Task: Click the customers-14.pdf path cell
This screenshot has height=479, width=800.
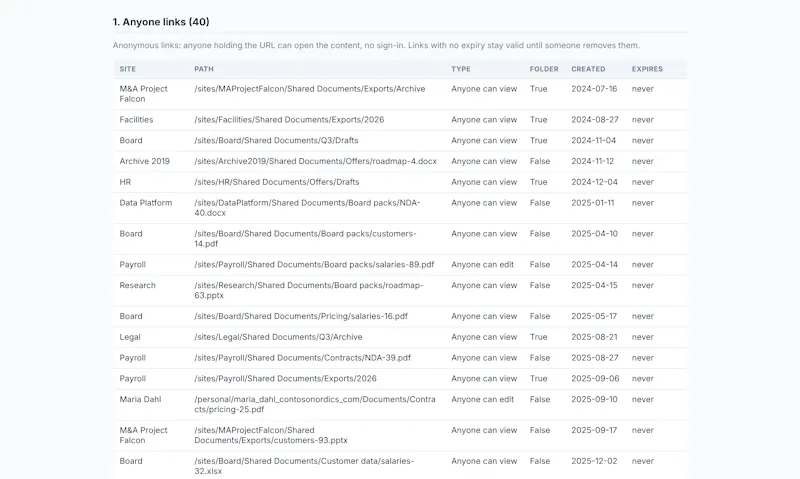Action: [305, 239]
